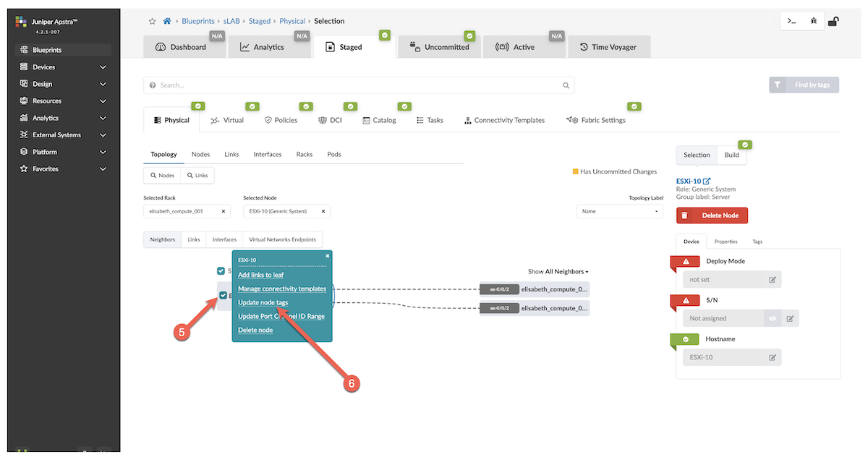
Task: Go to home via breadcrumb house icon
Action: (167, 22)
